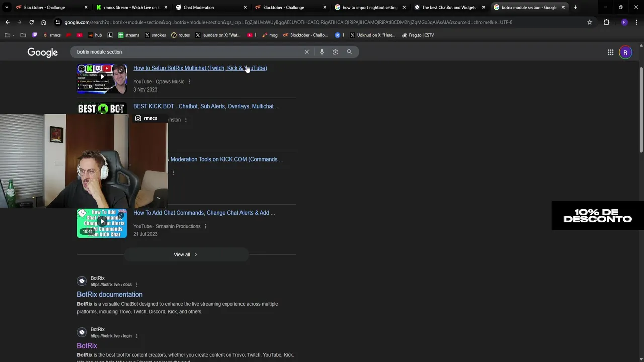Search by image with Google Lens
This screenshot has width=644, height=362.
point(336,52)
